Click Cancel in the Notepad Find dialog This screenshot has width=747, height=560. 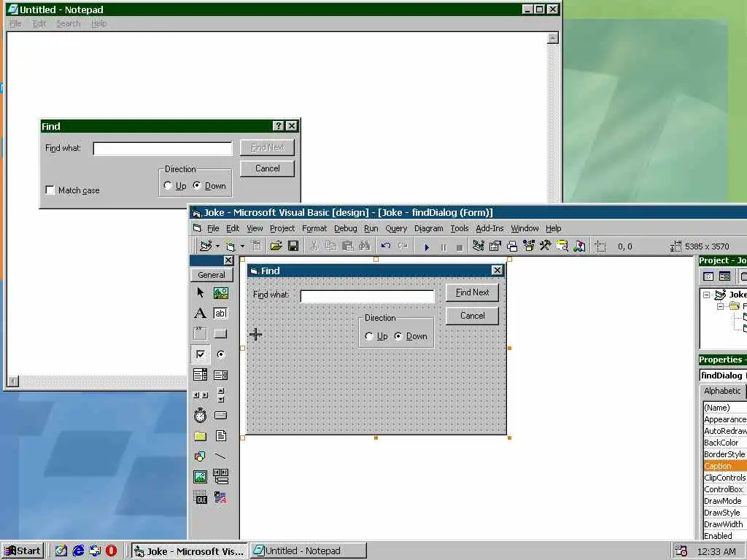point(267,168)
